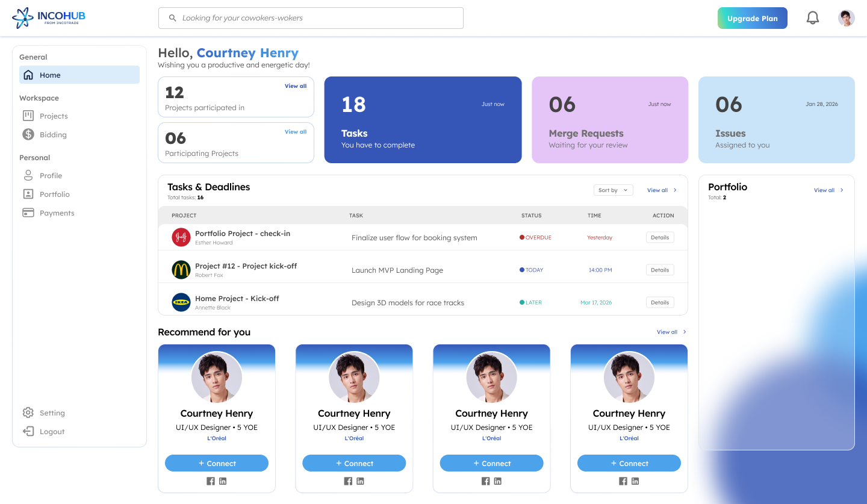Click the STATUS column header
The height and width of the screenshot is (504, 867).
[x=532, y=216]
